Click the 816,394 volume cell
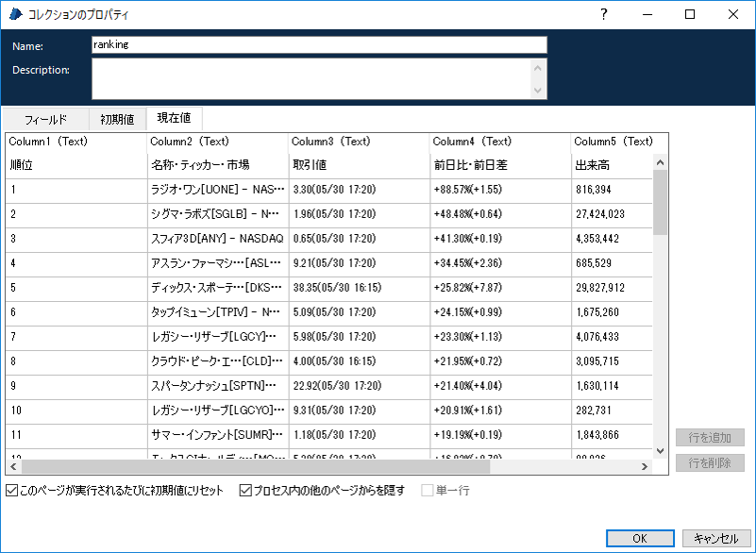This screenshot has height=553, width=756. (x=612, y=190)
